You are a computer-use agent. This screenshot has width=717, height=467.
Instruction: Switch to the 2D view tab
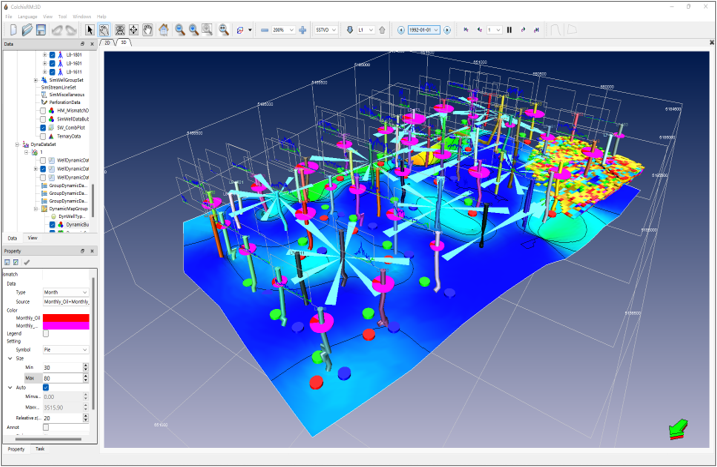[x=107, y=43]
